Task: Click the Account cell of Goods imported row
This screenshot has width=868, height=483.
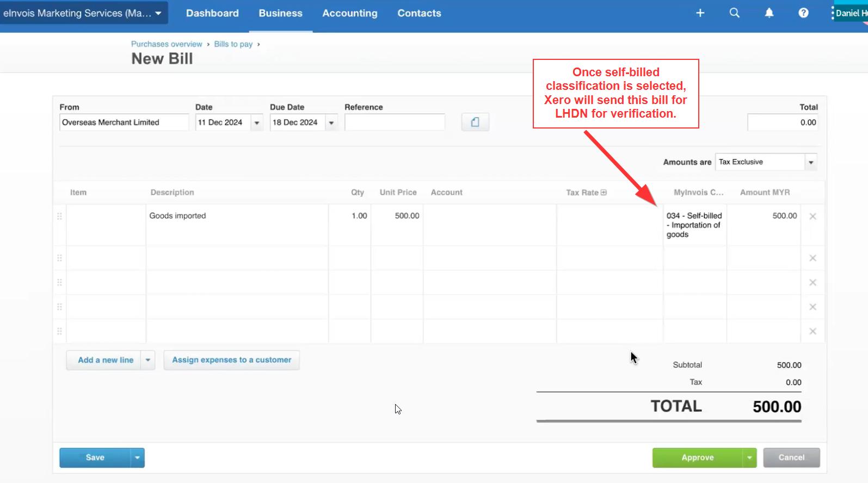Action: pyautogui.click(x=490, y=225)
